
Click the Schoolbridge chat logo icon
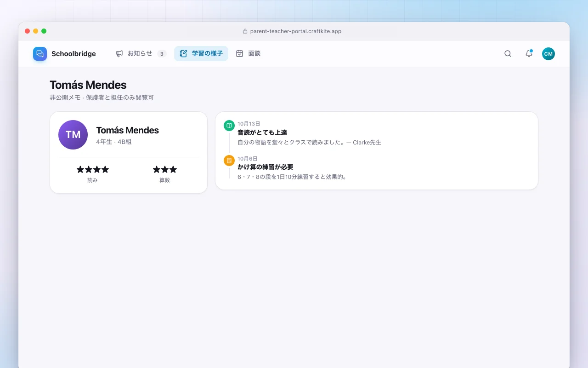[40, 54]
